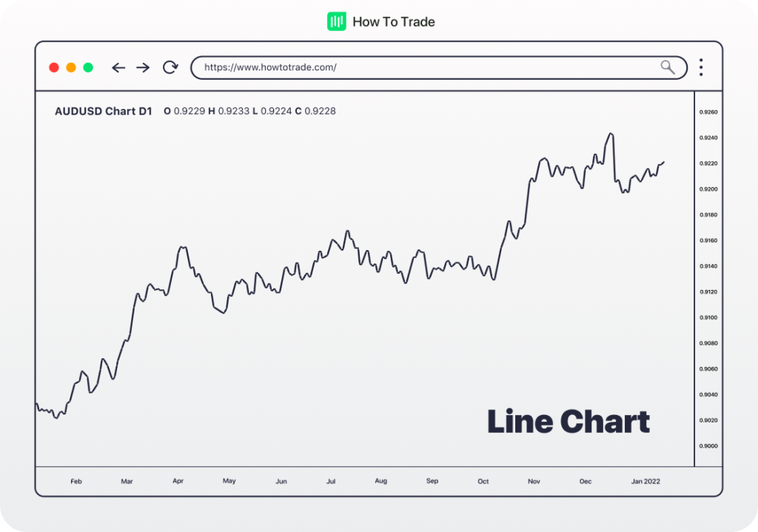Screen dimensions: 758x532
Task: Click the green How To Trade logo icon
Action: tap(336, 21)
